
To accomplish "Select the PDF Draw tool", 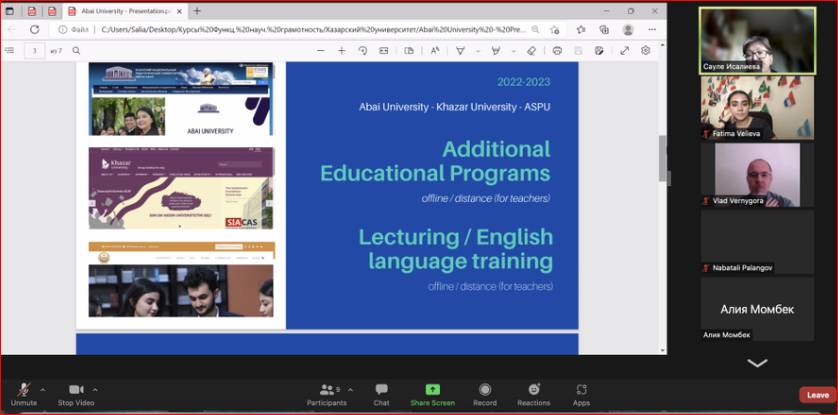I will click(x=460, y=51).
